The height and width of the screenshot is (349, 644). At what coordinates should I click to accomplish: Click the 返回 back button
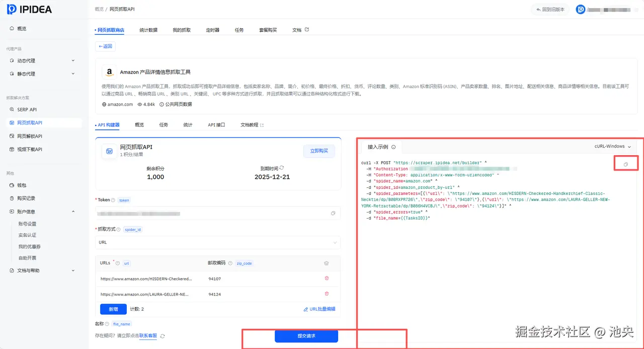coord(105,46)
